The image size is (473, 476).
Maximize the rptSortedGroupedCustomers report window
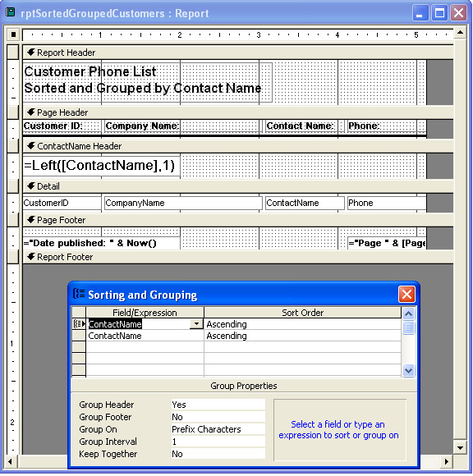tap(439, 13)
